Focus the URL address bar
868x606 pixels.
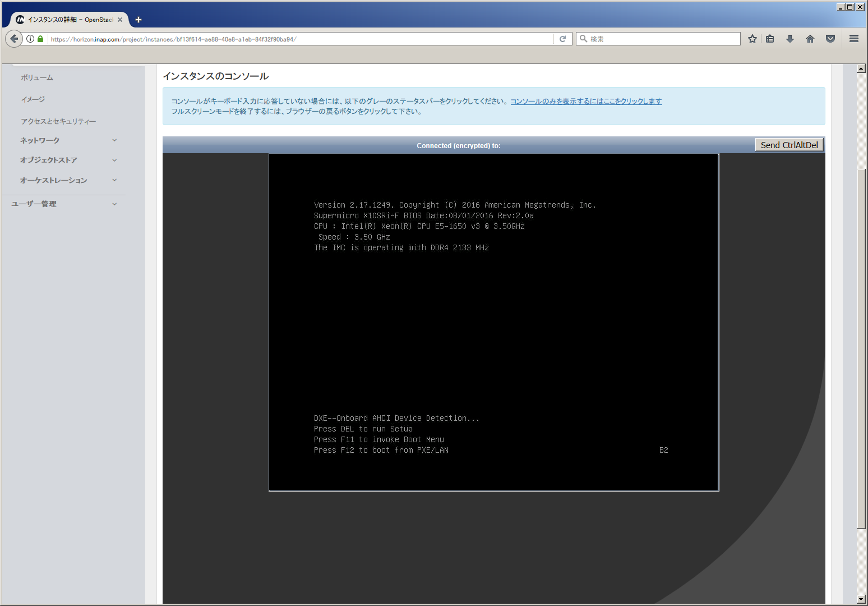tap(301, 39)
